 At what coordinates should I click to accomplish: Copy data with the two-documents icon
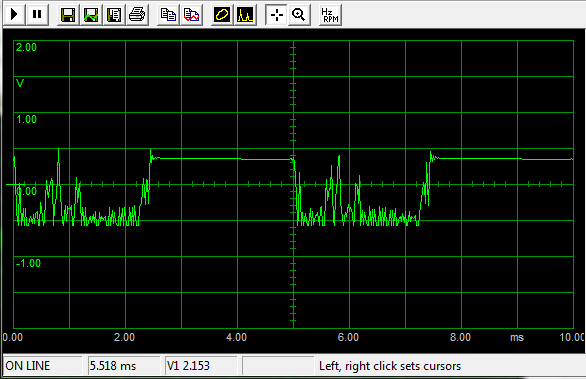(x=168, y=15)
